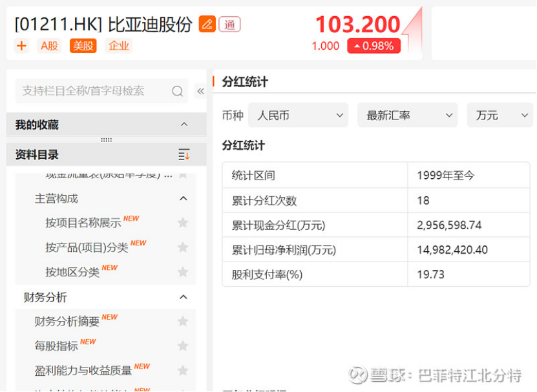
Task: Open 每股指标 in the tree
Action: pyautogui.click(x=56, y=346)
